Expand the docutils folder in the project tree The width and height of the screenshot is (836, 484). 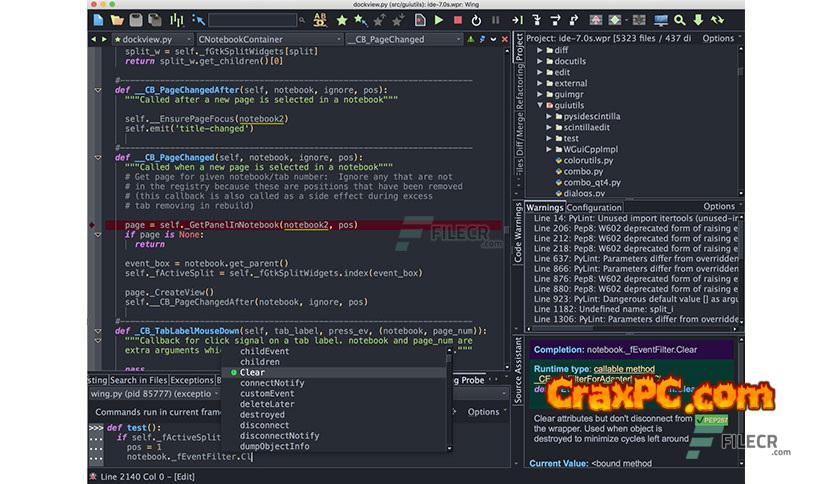(540, 61)
